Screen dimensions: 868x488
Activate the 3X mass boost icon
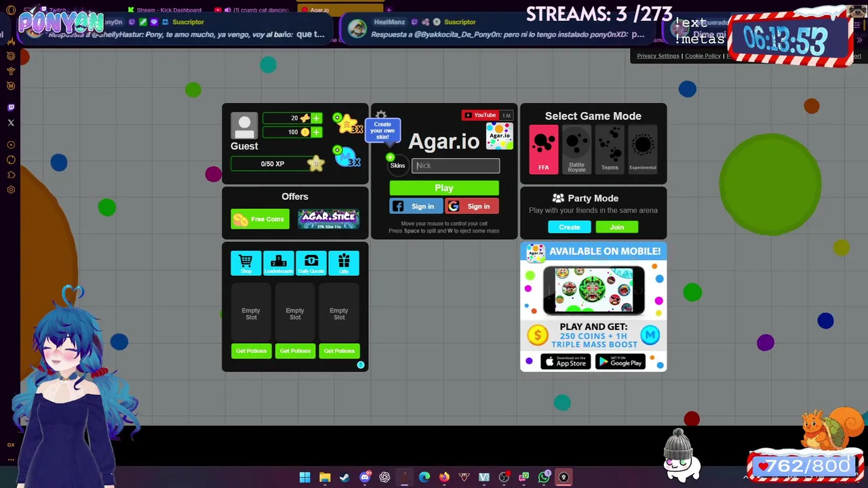point(348,157)
